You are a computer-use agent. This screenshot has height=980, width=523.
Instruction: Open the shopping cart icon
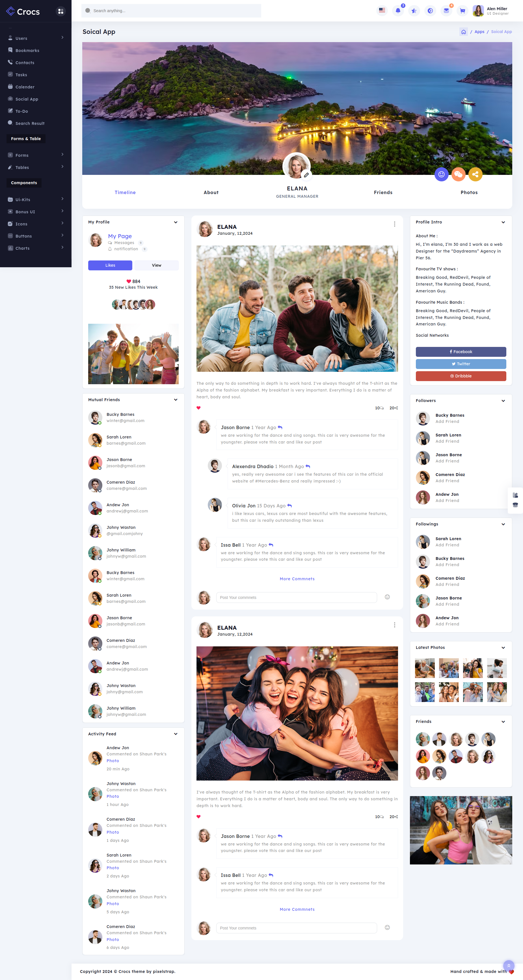point(462,11)
